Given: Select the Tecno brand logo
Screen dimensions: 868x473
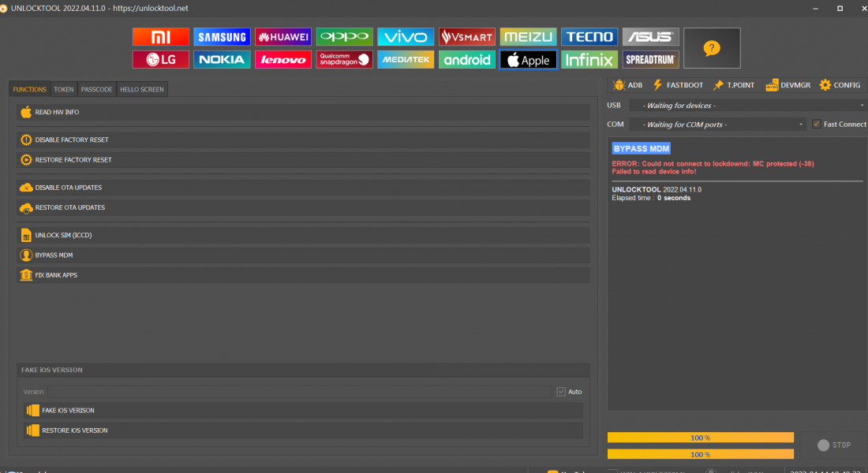Looking at the screenshot, I should coord(589,36).
